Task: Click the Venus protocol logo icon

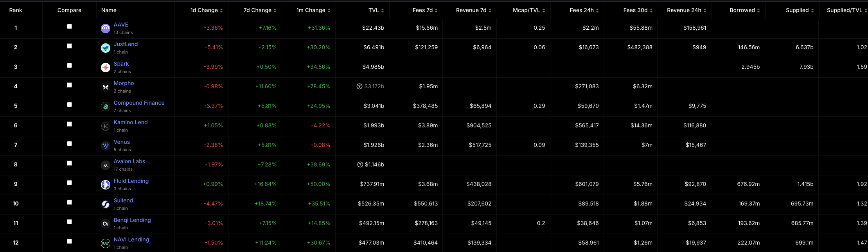Action: pos(106,146)
